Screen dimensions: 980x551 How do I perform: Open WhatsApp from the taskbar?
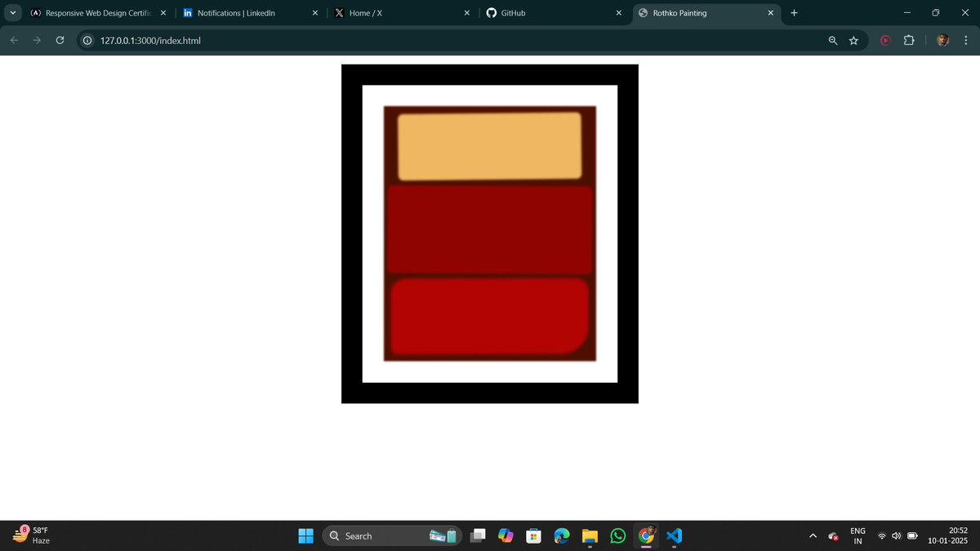point(618,536)
